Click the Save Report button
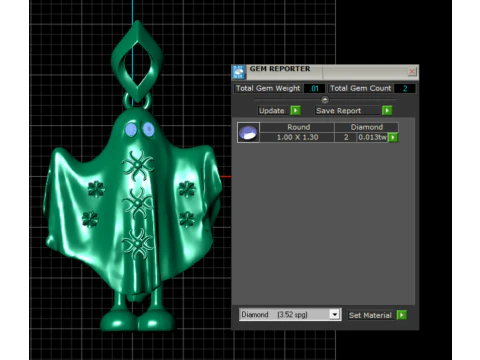 pos(347,111)
